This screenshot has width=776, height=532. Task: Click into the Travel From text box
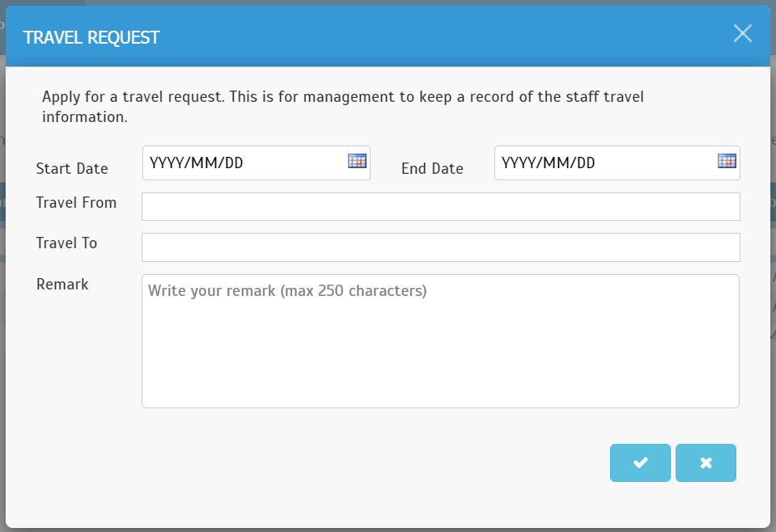pos(440,207)
